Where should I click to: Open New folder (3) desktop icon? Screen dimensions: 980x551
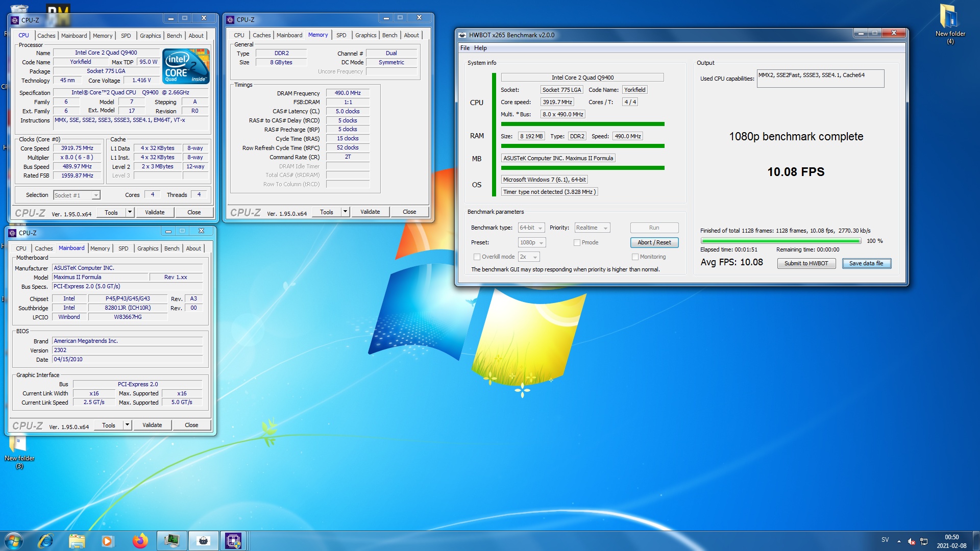tap(19, 452)
